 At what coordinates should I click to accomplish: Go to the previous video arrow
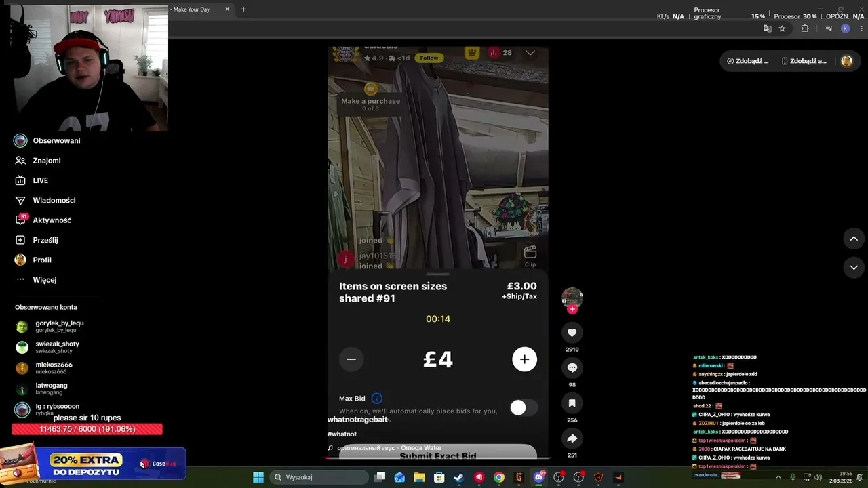(854, 239)
